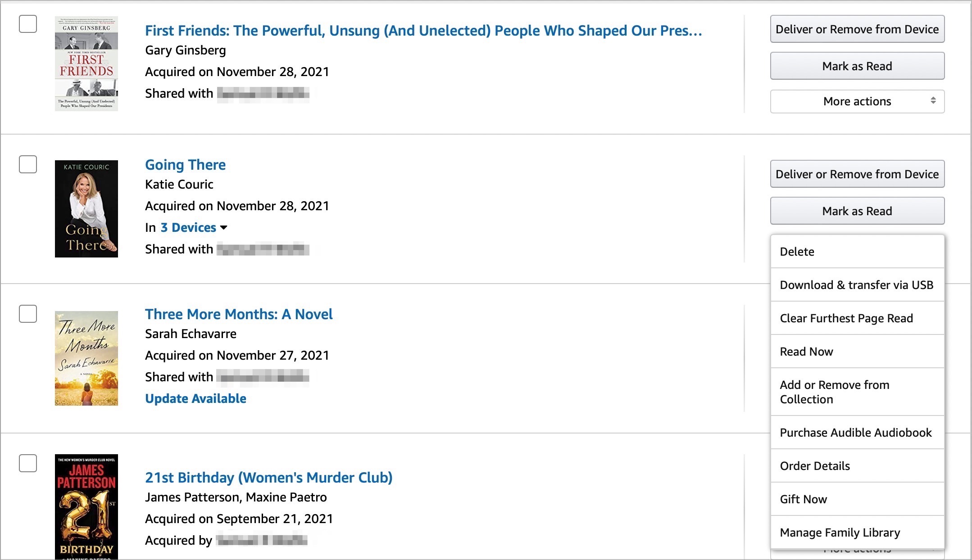
Task: Click Mark as Read for First Friends
Action: pos(857,65)
